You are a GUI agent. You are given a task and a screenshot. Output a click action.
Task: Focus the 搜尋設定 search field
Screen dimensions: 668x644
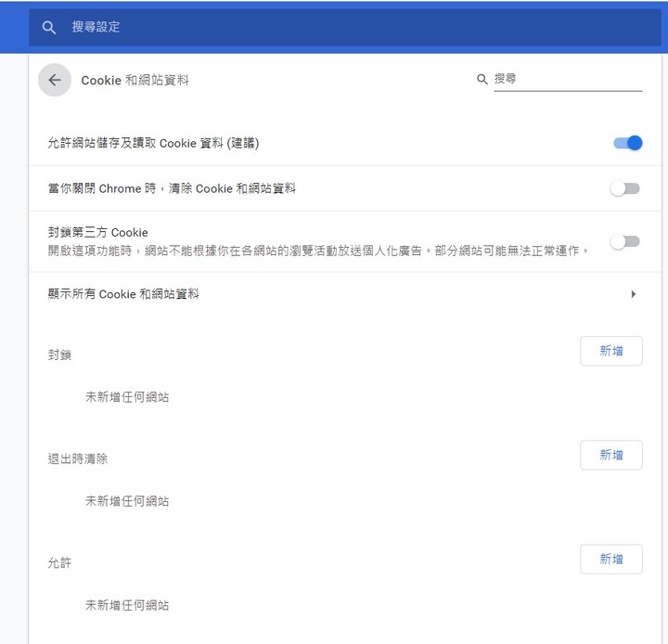tap(345, 27)
